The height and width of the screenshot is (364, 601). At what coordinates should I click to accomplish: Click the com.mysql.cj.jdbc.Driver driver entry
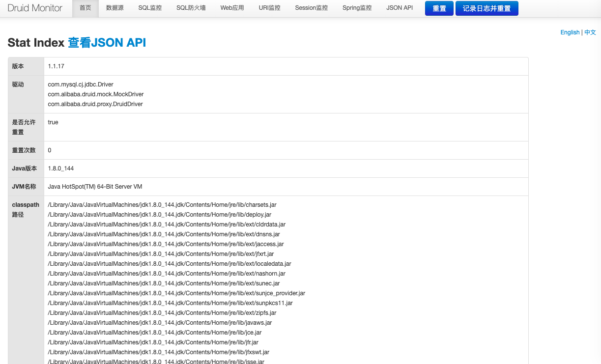click(x=81, y=84)
